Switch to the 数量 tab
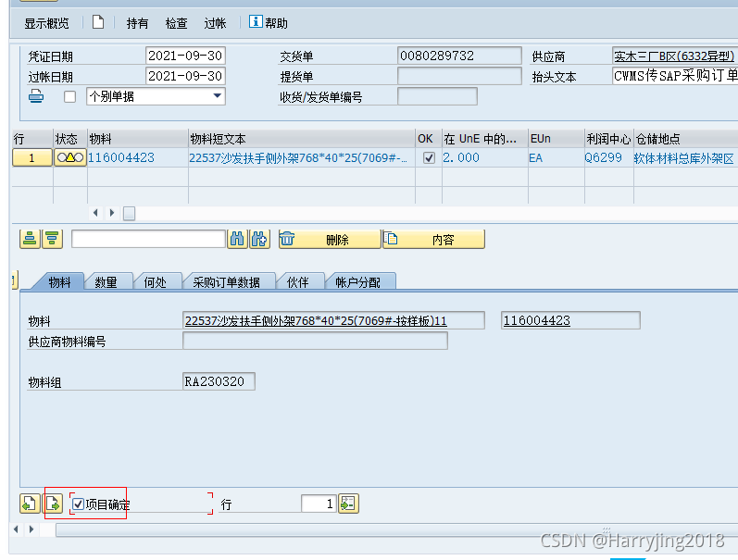This screenshot has width=738, height=560. point(106,282)
